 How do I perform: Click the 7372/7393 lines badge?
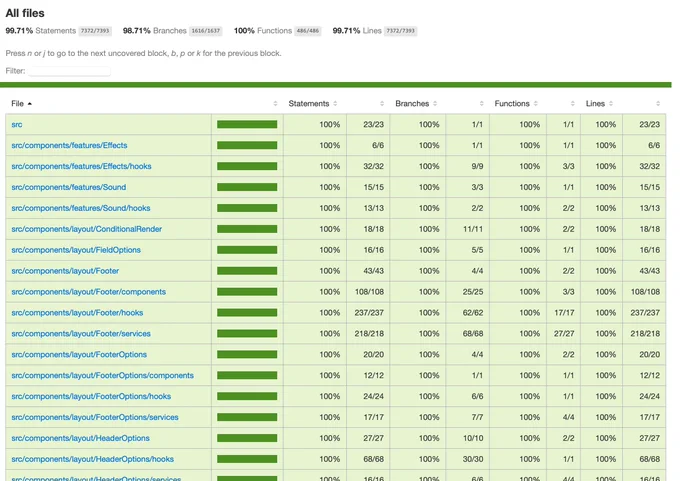tap(400, 31)
